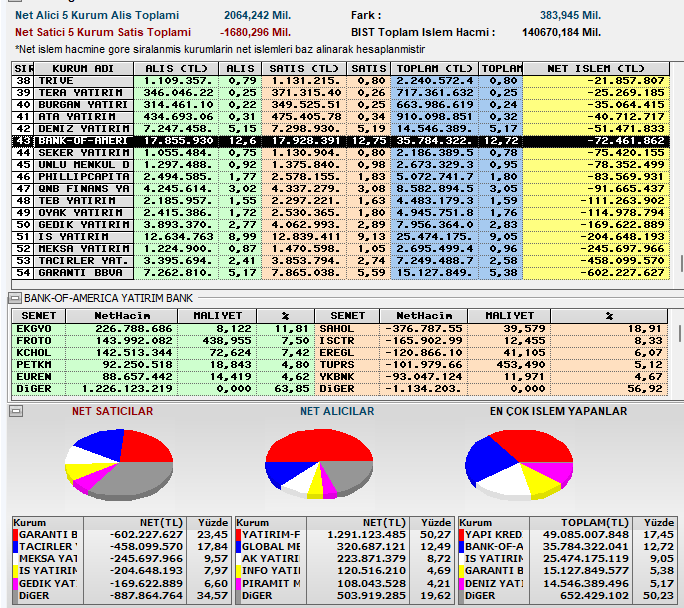Image resolution: width=684 pixels, height=608 pixels.
Task: Click the KCHOL stock row
Action: (163, 353)
